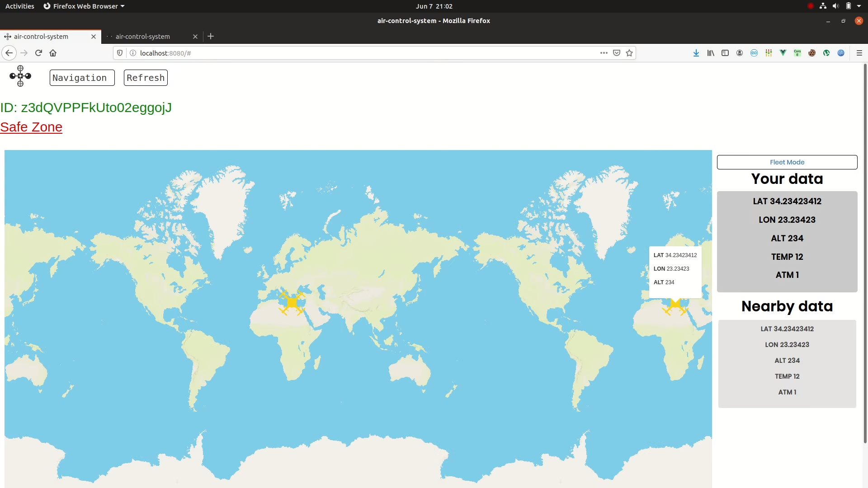Click the yellow drone marker over Mediterranean
Image resolution: width=868 pixels, height=488 pixels.
click(x=292, y=302)
